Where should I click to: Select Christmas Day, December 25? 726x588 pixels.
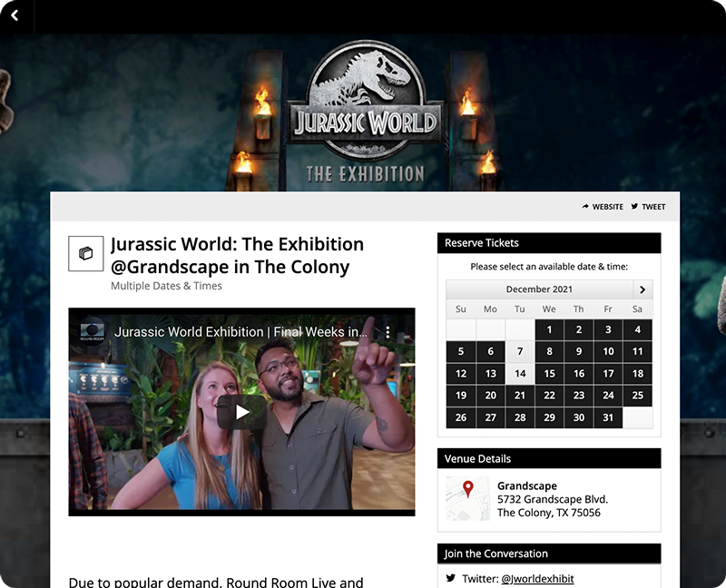pyautogui.click(x=637, y=396)
